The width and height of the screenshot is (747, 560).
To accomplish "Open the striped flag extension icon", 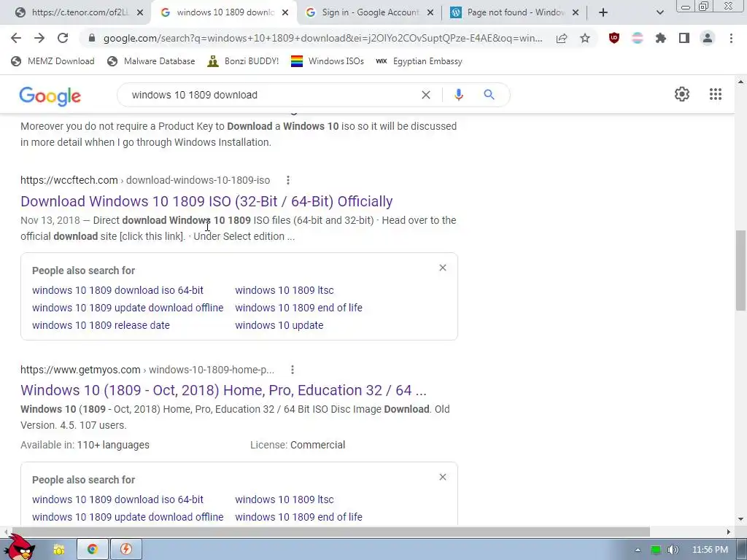I will coord(638,38).
